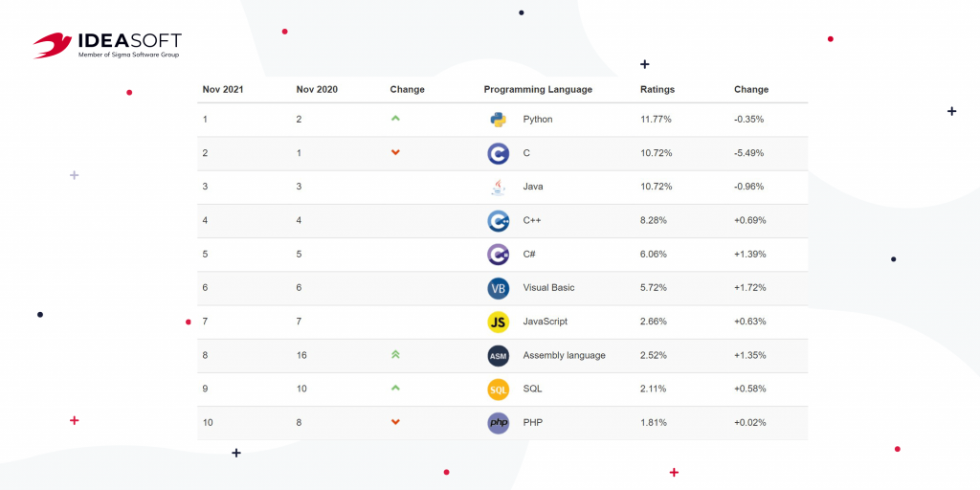Click the JavaScript language name

click(545, 322)
